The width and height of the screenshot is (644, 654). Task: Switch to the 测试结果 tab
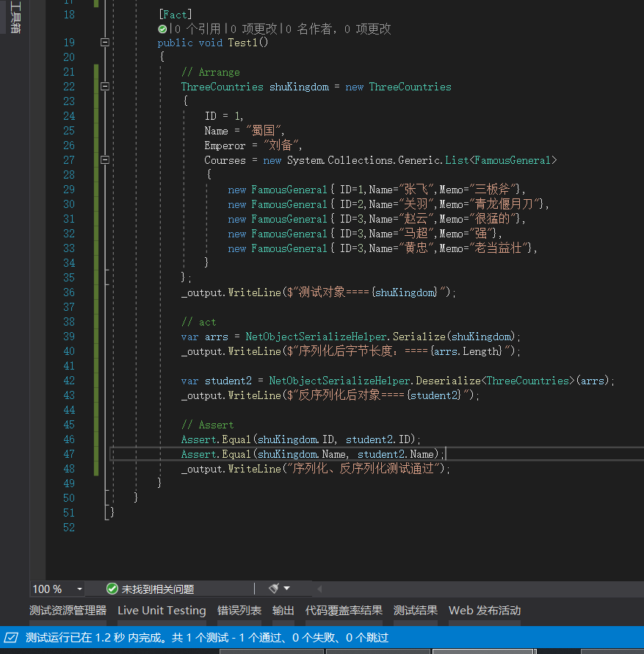(416, 610)
